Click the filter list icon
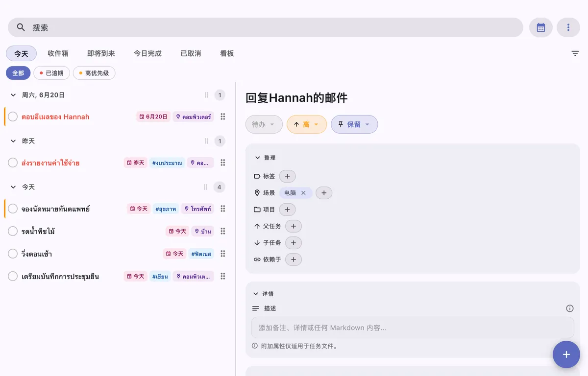 575,53
